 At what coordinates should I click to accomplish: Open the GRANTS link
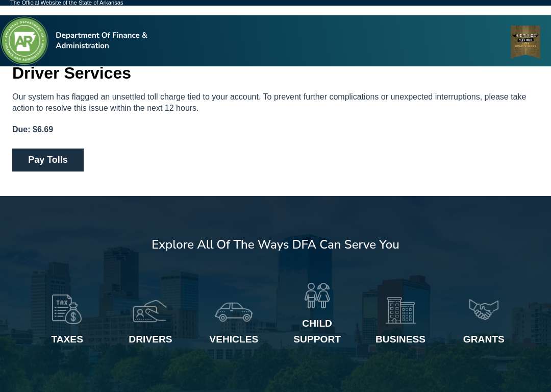pyautogui.click(x=484, y=339)
